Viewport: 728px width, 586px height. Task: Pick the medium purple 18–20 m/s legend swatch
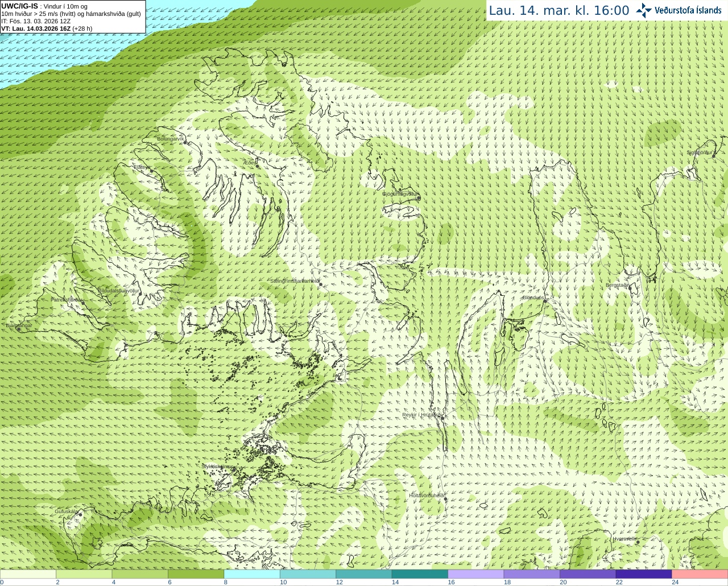tap(532, 574)
